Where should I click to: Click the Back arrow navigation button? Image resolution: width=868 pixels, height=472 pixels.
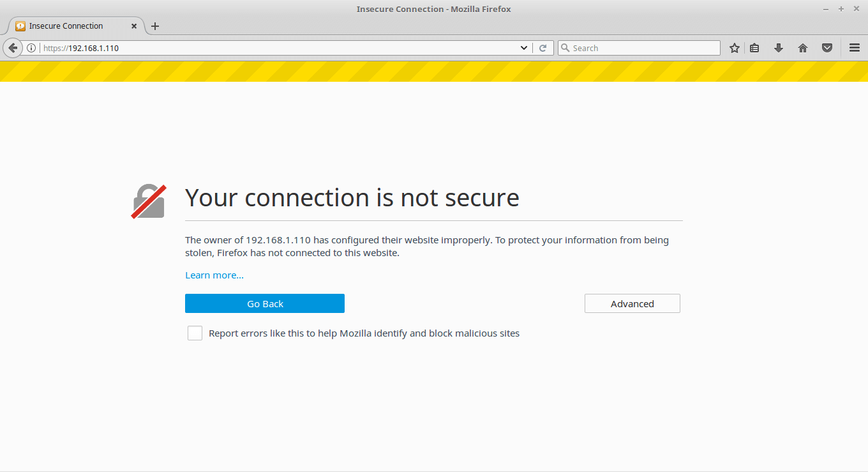(13, 48)
